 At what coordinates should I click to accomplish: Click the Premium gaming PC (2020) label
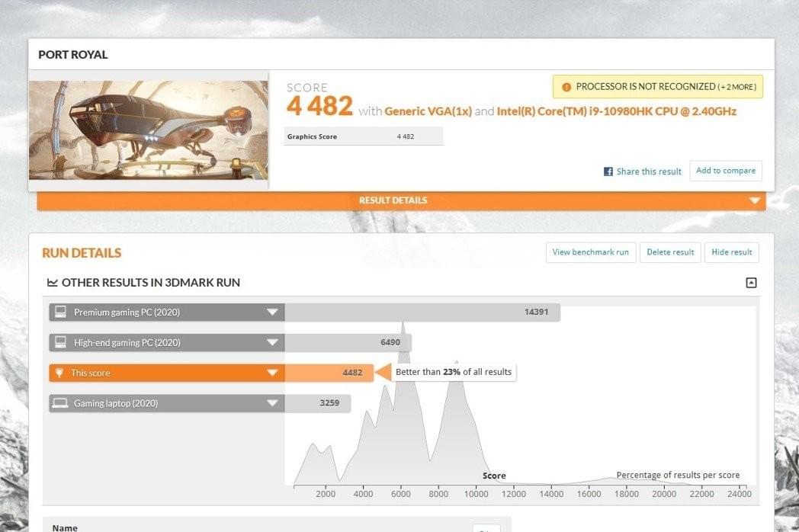(x=127, y=312)
